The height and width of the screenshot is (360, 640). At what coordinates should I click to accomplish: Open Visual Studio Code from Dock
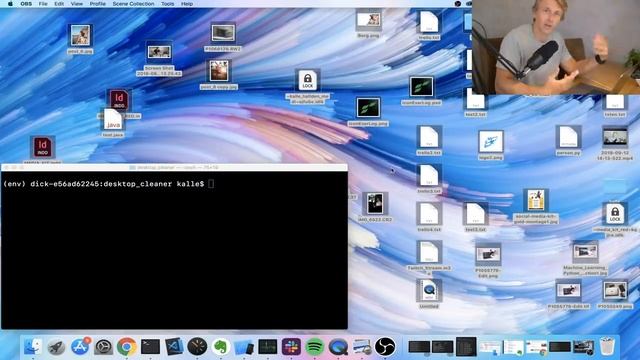[x=174, y=347]
